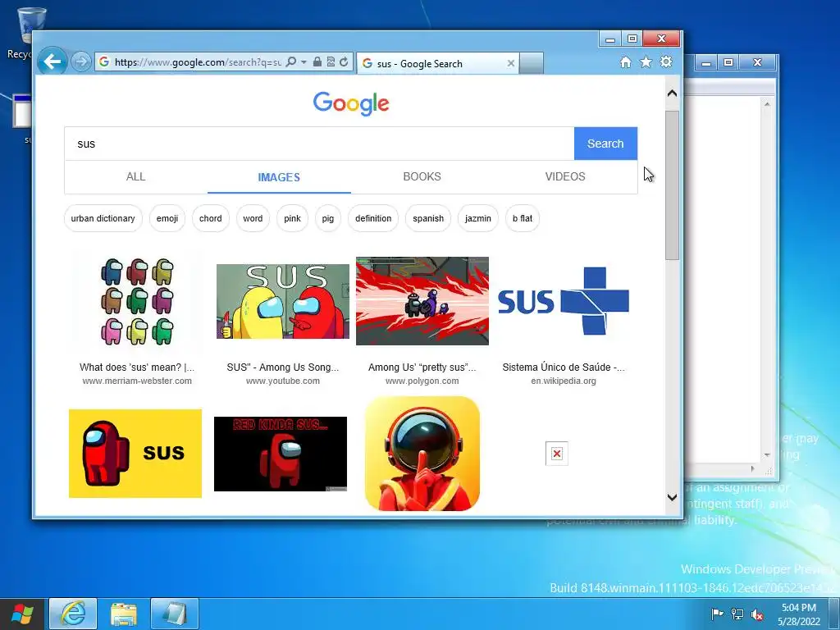This screenshot has height=630, width=840.
Task: Toggle compatibility view icon in address bar
Action: click(331, 62)
